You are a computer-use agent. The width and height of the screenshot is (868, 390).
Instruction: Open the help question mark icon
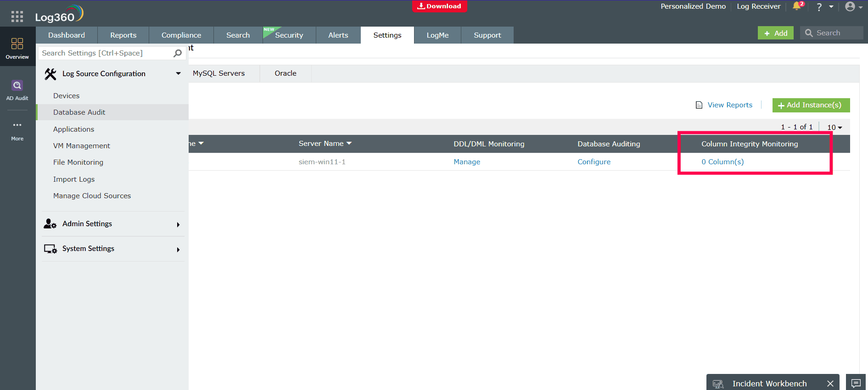pyautogui.click(x=819, y=7)
